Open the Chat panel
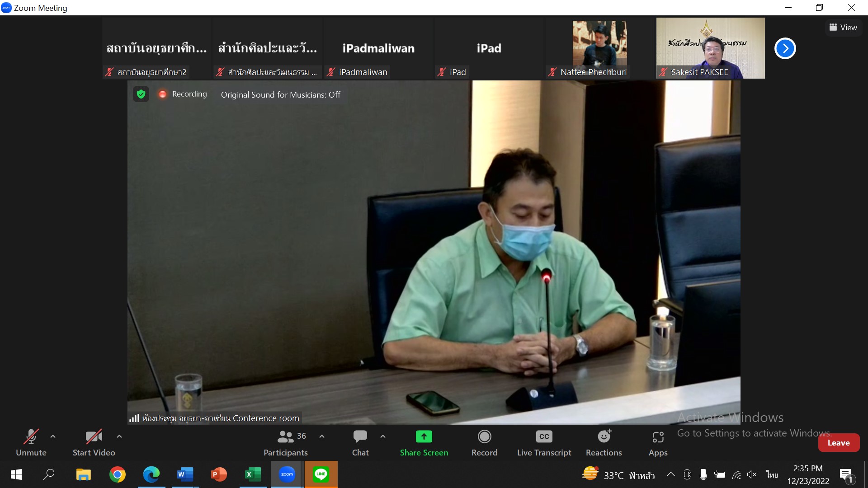 click(x=360, y=443)
